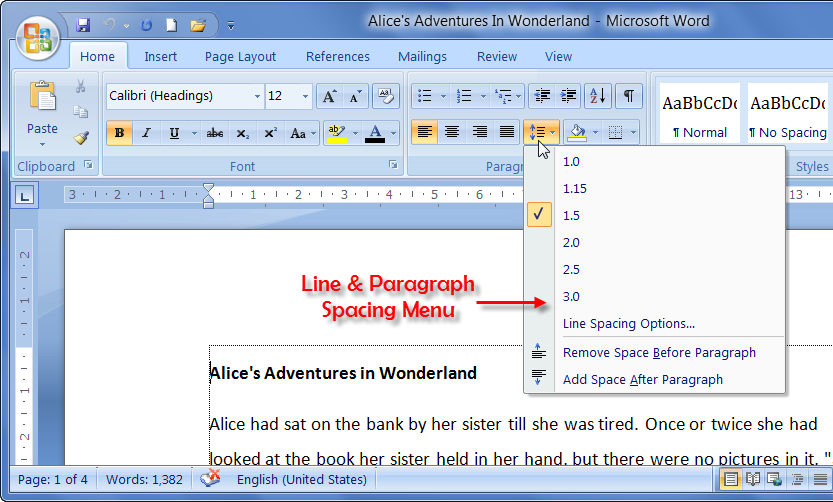Click the Redo/Repeat icon

pyautogui.click(x=146, y=25)
